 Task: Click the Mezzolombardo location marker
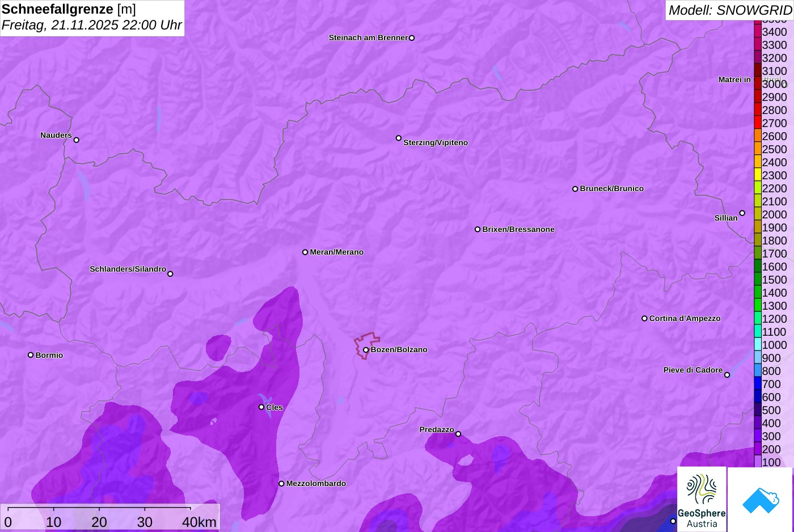point(281,484)
